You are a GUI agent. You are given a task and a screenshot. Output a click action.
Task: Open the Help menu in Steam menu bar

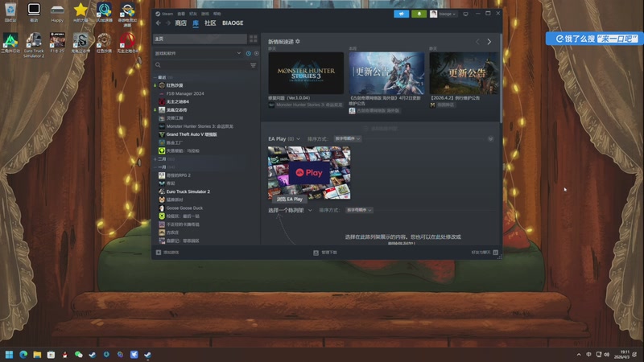(x=217, y=14)
